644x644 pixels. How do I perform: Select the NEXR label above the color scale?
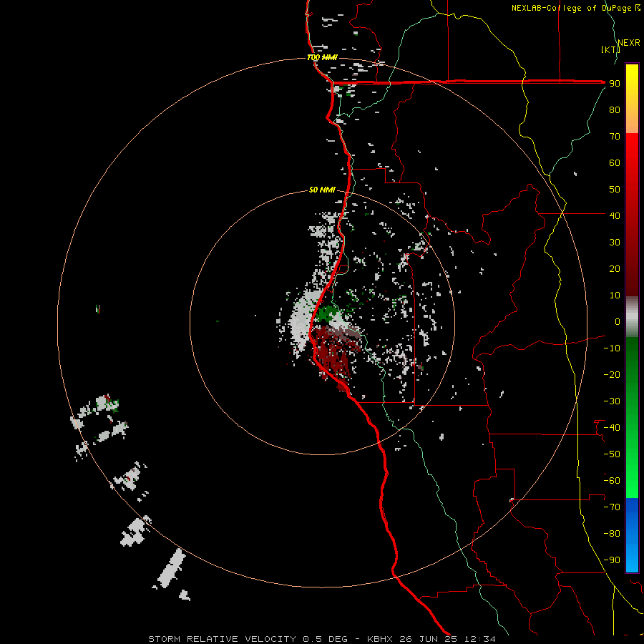pos(628,43)
